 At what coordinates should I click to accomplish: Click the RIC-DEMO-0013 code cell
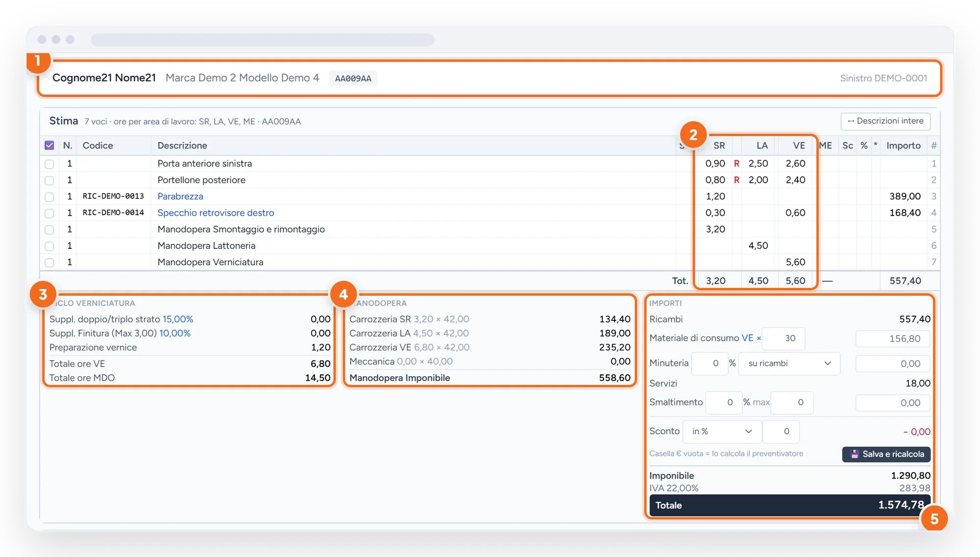pyautogui.click(x=113, y=196)
